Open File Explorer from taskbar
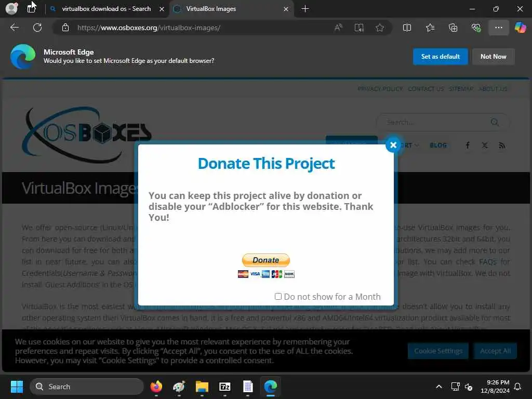 click(202, 387)
